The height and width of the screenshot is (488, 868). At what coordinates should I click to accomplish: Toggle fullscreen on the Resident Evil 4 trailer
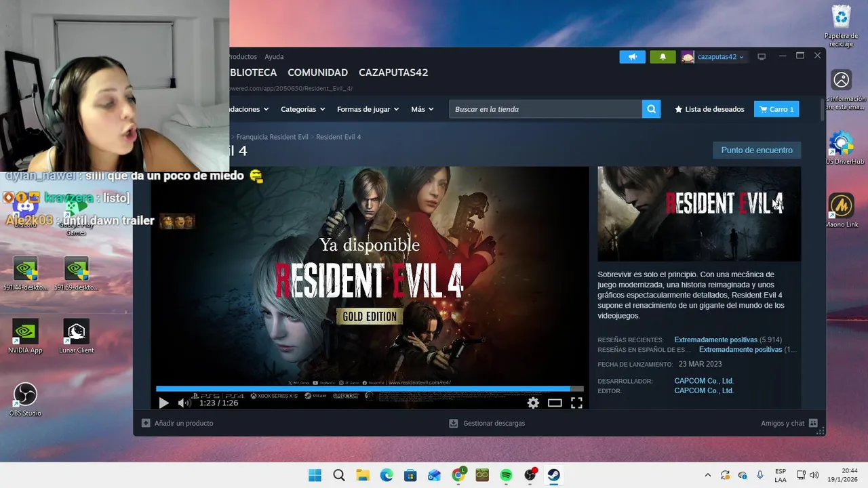pyautogui.click(x=576, y=403)
